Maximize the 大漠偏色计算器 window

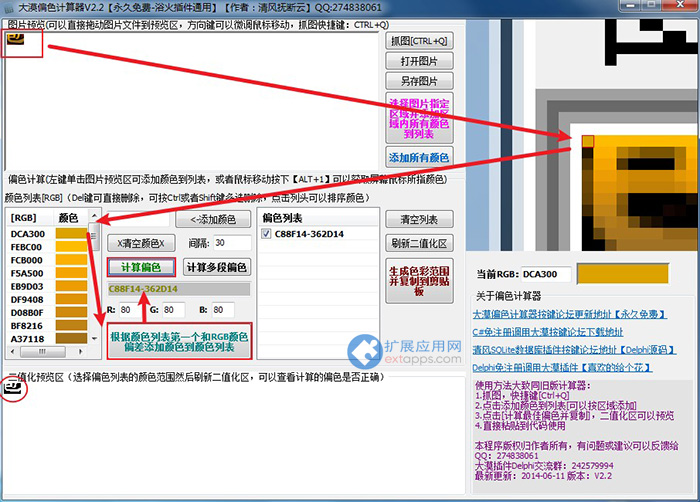click(x=651, y=5)
